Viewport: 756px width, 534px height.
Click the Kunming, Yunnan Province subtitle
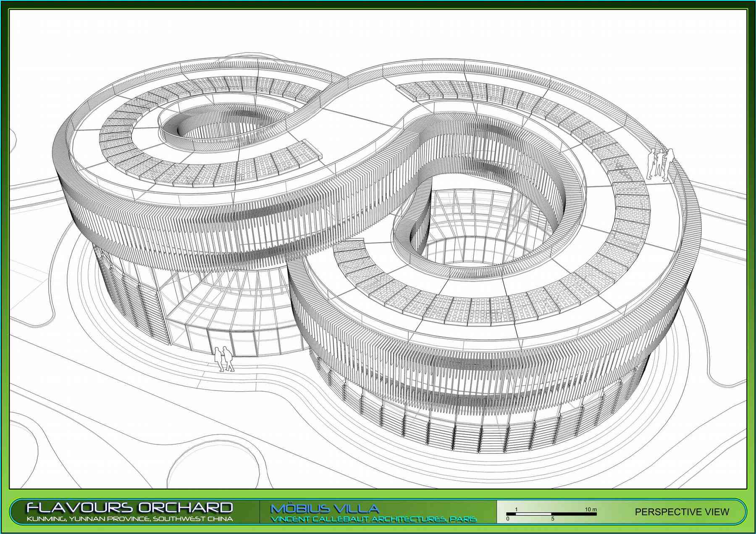click(129, 519)
